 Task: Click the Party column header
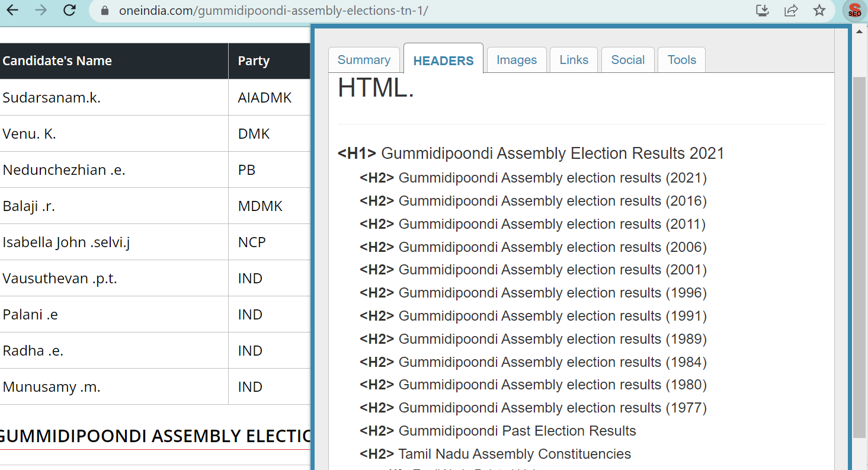point(270,61)
